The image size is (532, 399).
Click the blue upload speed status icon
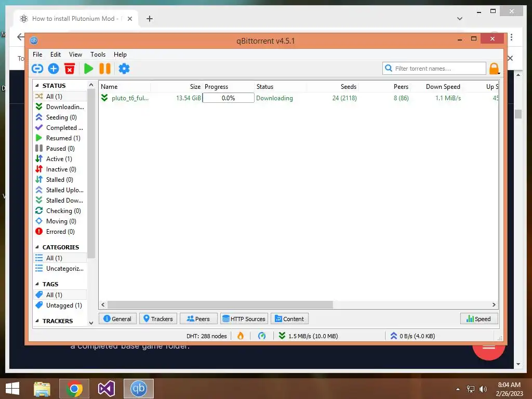pos(394,336)
